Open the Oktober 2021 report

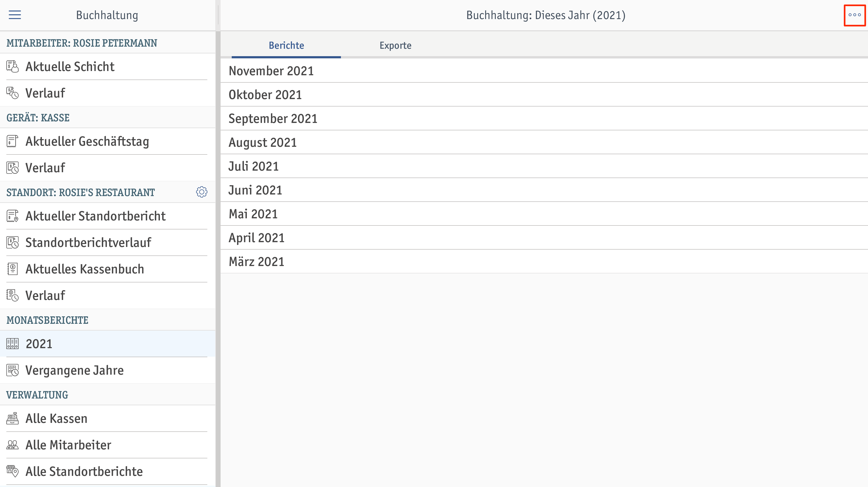point(544,95)
